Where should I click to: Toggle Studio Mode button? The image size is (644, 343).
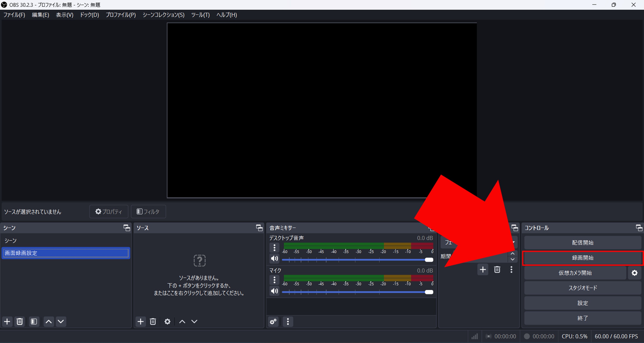583,288
